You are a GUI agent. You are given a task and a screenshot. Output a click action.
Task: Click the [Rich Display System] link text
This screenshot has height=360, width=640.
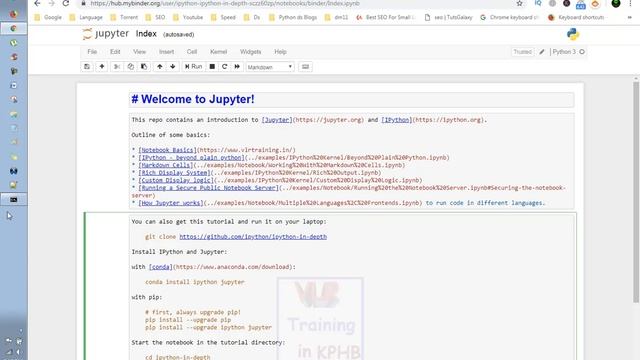174,173
